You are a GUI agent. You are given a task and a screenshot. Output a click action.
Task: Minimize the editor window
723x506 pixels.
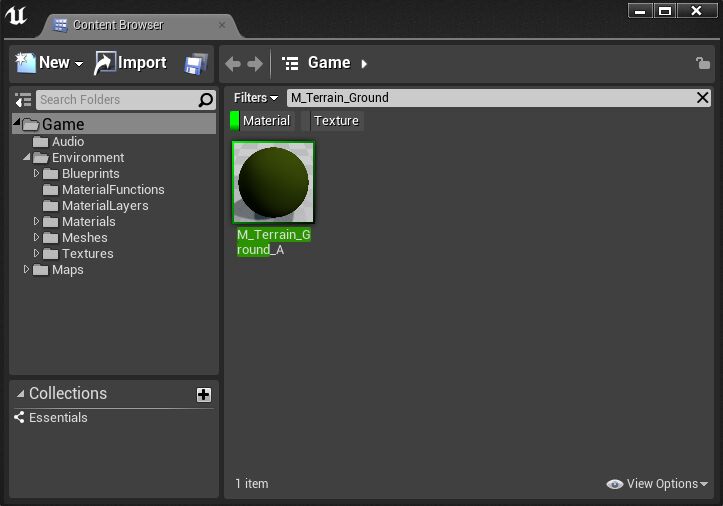[x=640, y=11]
